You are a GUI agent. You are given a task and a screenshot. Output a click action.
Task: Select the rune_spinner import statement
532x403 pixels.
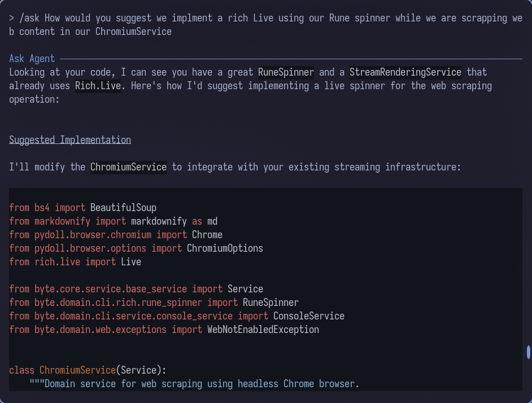(154, 303)
